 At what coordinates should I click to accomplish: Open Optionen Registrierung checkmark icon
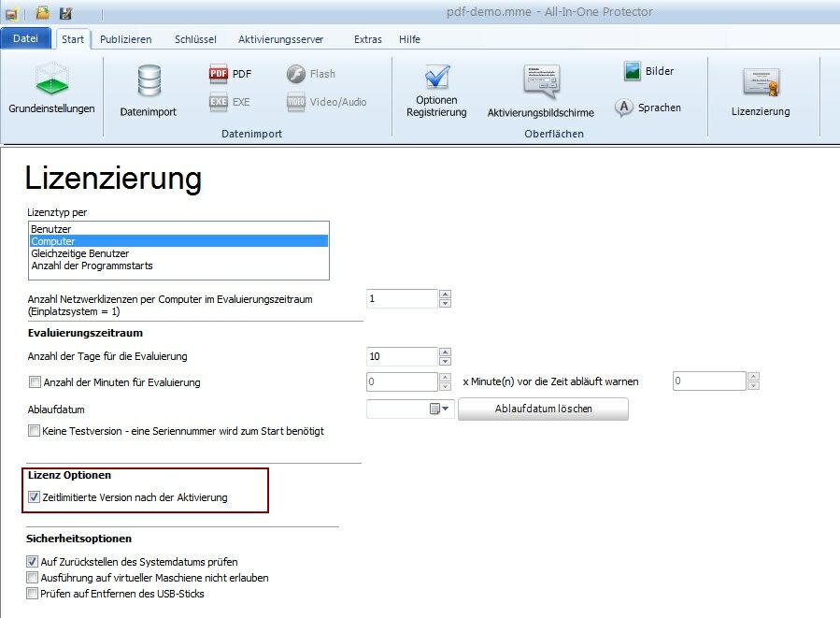pyautogui.click(x=437, y=78)
